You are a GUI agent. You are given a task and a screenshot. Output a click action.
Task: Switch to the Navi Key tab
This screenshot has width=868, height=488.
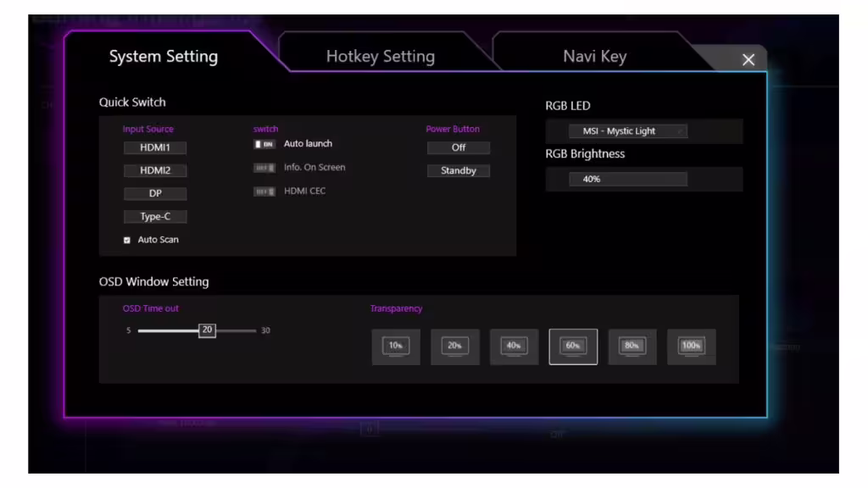594,57
